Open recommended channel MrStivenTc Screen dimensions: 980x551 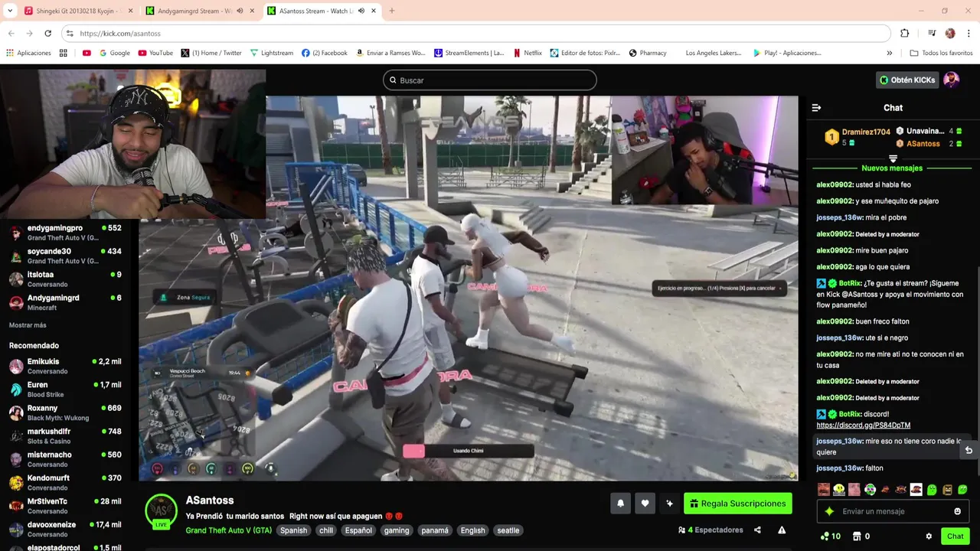pos(65,506)
